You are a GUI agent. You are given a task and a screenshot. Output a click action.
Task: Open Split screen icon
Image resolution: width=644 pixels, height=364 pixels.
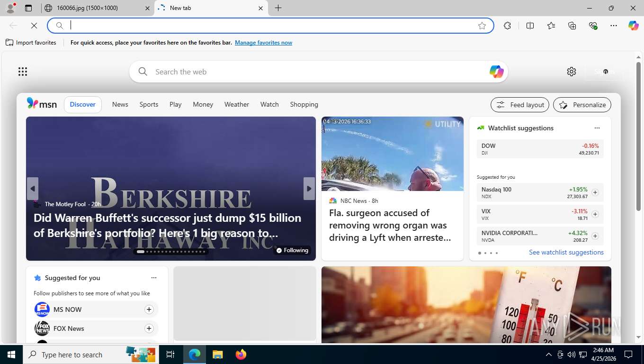pos(530,26)
